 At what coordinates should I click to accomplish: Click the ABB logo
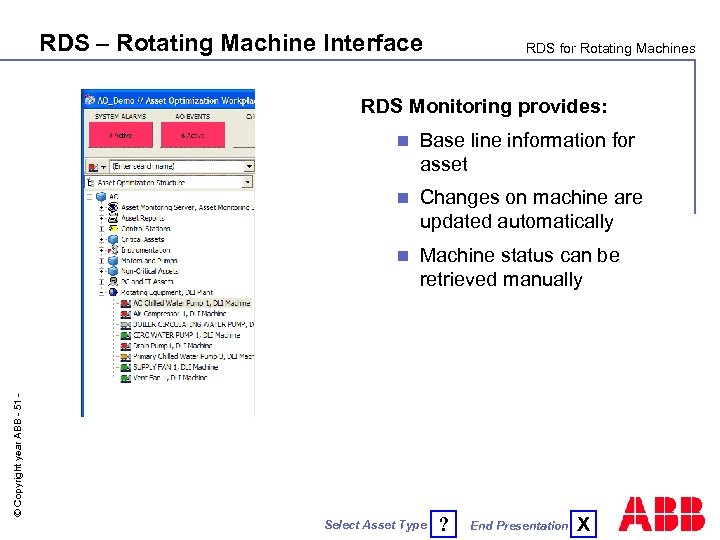tap(662, 514)
